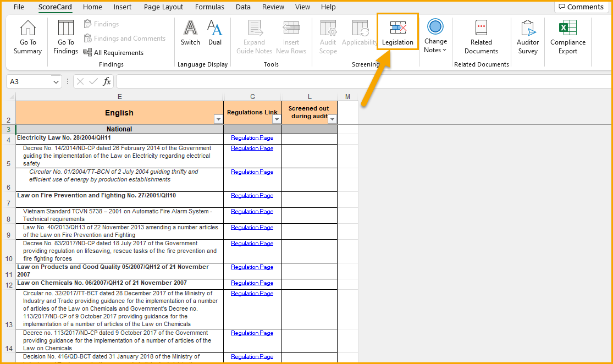This screenshot has height=364, width=613.
Task: Open Regulation Page link for Fire Prevention Law
Action: [252, 196]
